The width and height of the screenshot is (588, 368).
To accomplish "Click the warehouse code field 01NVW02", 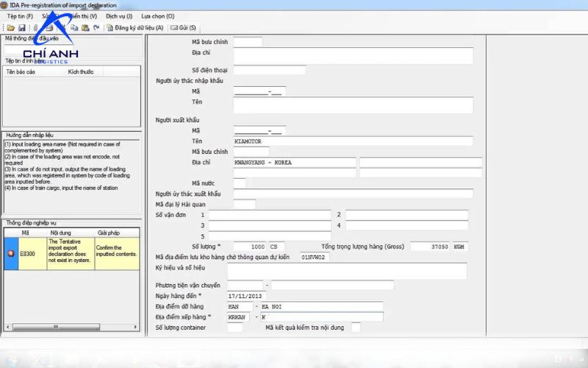I will pyautogui.click(x=315, y=257).
